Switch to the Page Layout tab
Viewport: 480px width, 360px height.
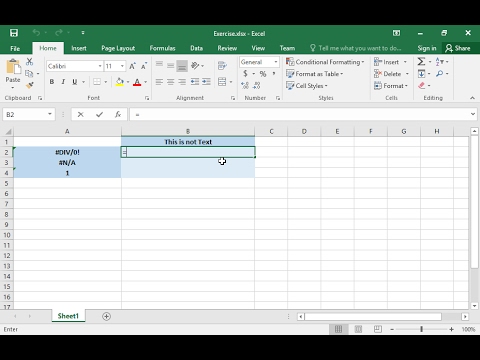tap(118, 48)
